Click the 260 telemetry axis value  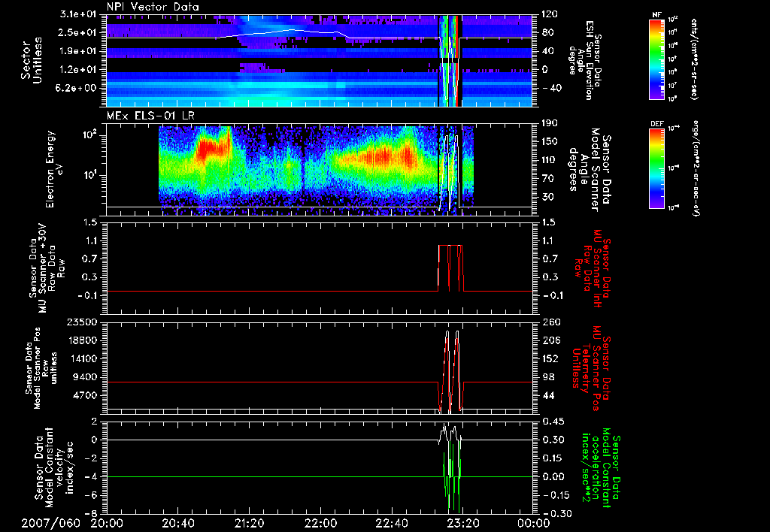[x=551, y=322]
